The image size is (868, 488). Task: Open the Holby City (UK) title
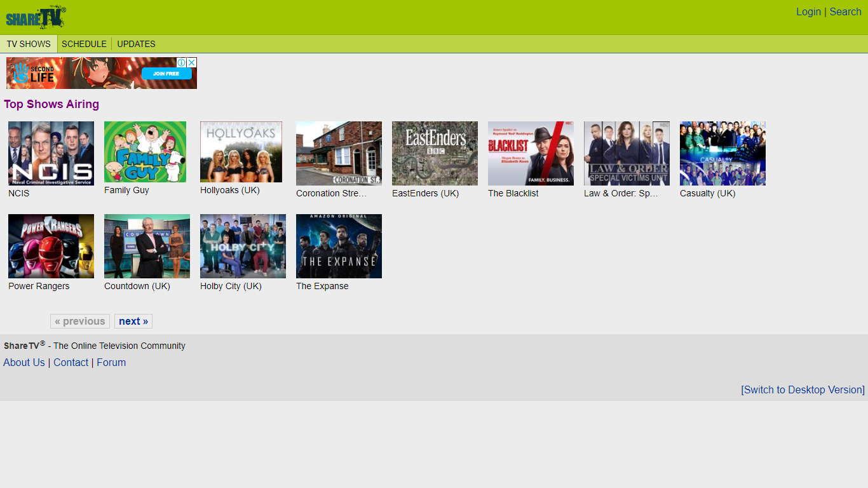pos(231,286)
